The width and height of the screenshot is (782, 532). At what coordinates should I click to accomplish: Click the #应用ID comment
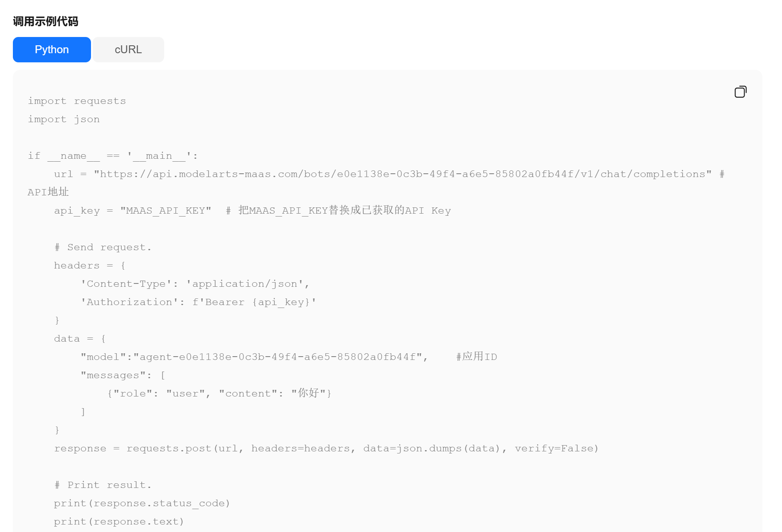(x=477, y=357)
